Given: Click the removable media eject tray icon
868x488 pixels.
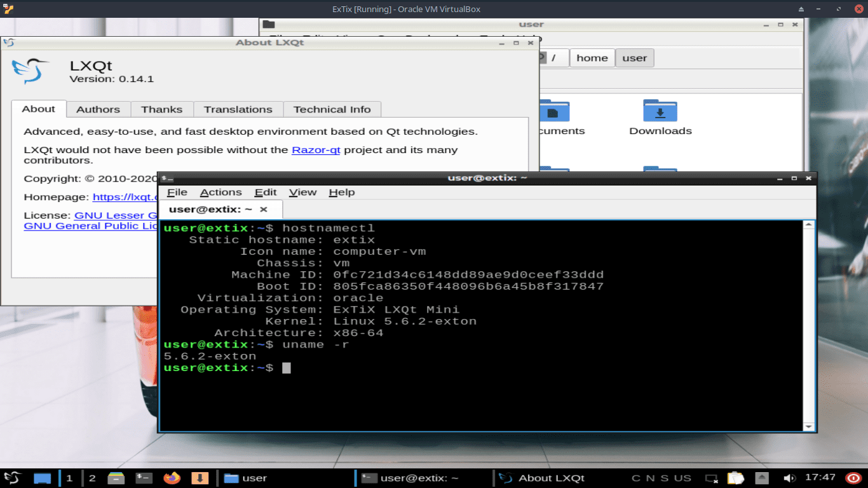Looking at the screenshot, I should click(x=762, y=478).
